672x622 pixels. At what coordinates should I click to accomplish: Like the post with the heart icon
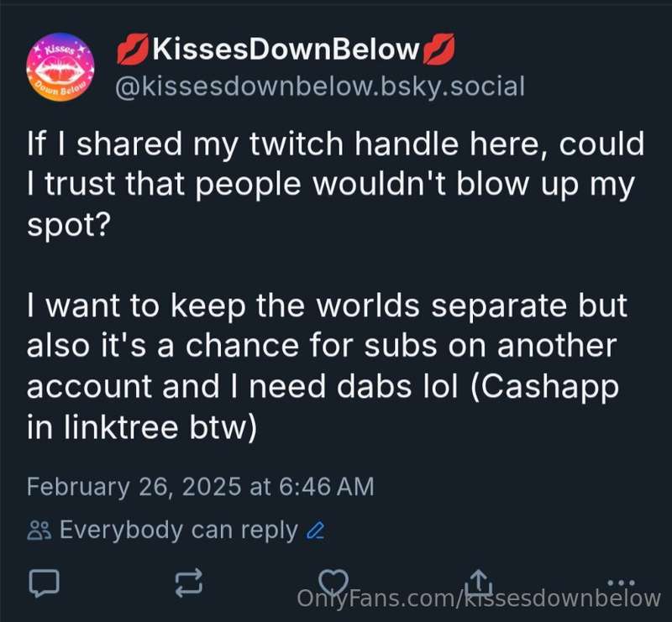point(333,582)
